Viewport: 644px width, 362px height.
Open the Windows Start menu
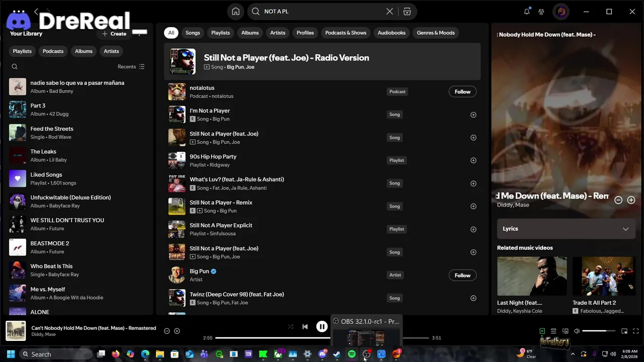pos(11,354)
